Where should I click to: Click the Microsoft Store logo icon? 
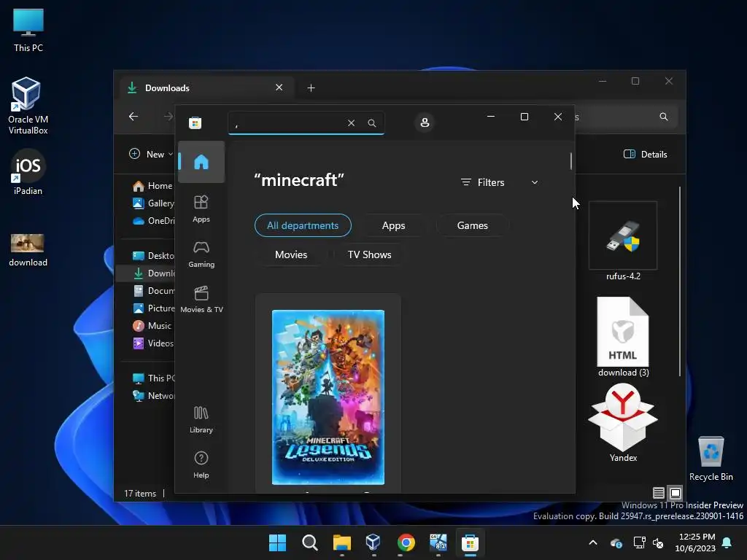click(196, 122)
